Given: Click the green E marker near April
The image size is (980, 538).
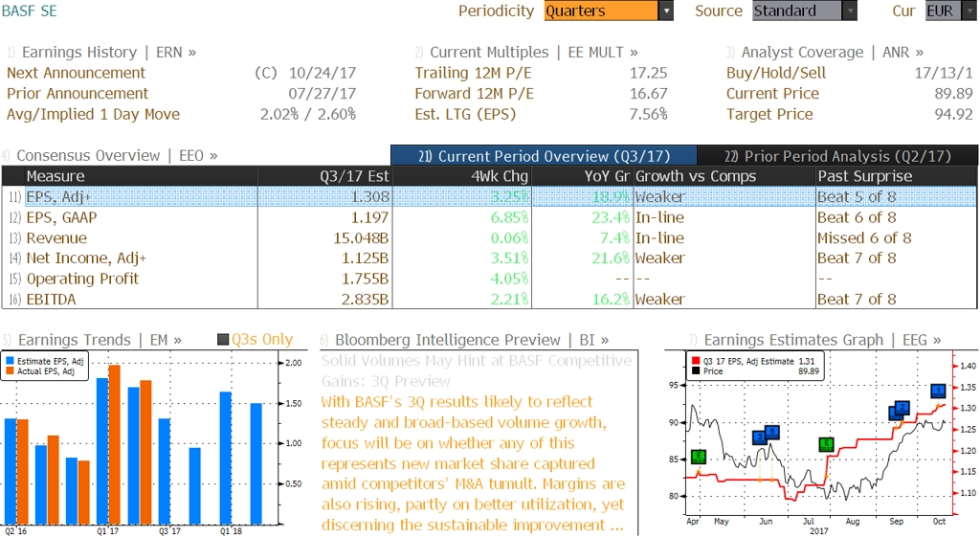Looking at the screenshot, I should pyautogui.click(x=698, y=457).
